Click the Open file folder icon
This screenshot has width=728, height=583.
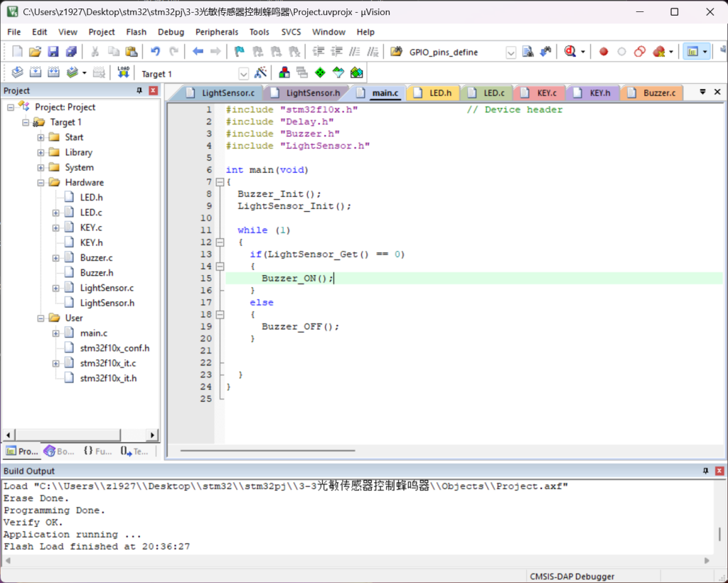point(35,52)
